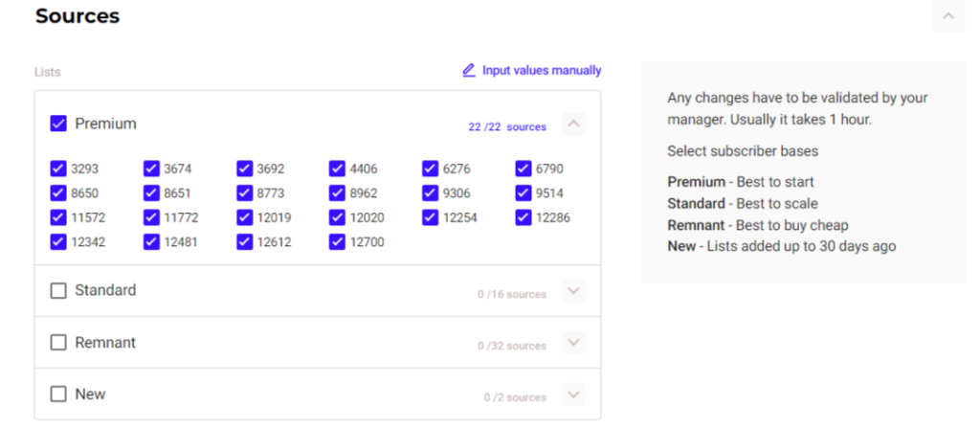Viewport: 980px width, 428px height.
Task: Uncheck the Premium list checkbox
Action: (58, 124)
